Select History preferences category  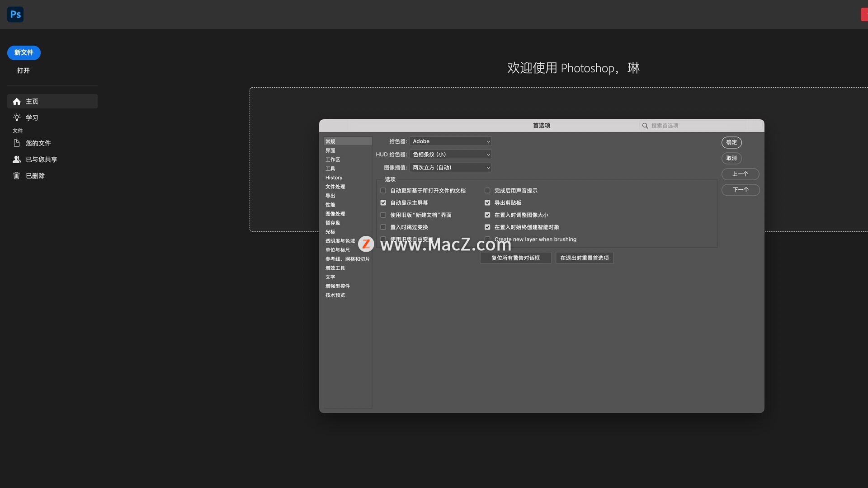click(348, 178)
